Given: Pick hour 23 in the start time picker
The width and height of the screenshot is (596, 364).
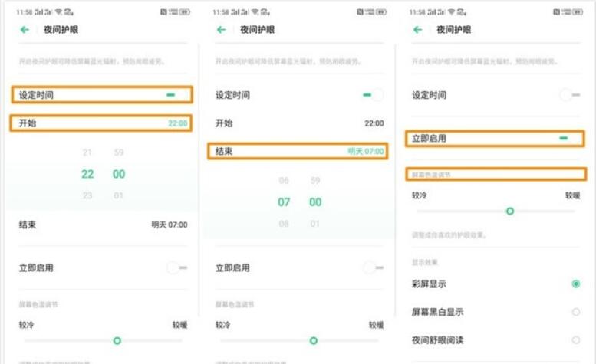Looking at the screenshot, I should click(x=87, y=195).
